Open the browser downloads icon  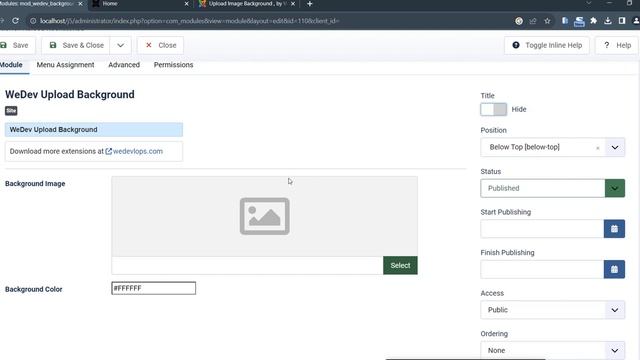[x=608, y=21]
